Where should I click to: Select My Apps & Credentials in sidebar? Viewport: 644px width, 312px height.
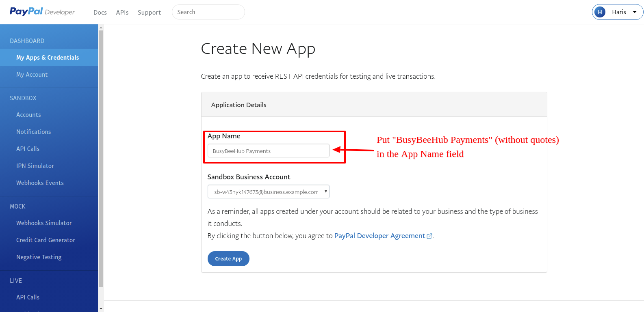click(49, 58)
